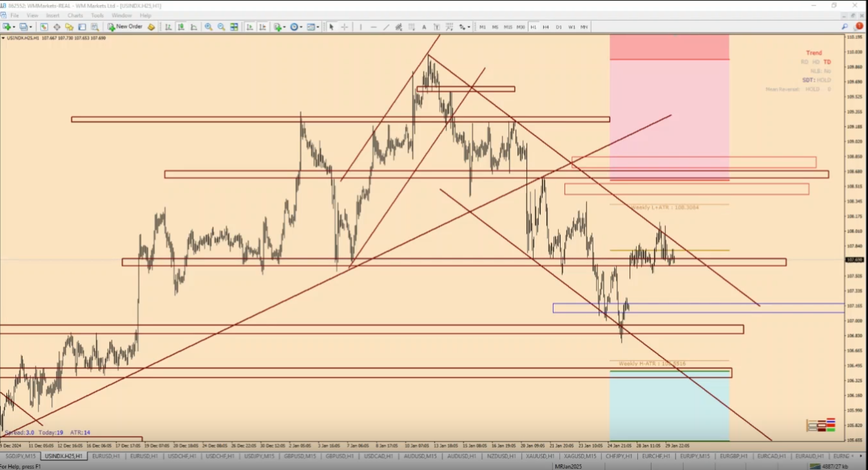868x470 pixels.
Task: Select the standard cursor tool
Action: coord(331,27)
